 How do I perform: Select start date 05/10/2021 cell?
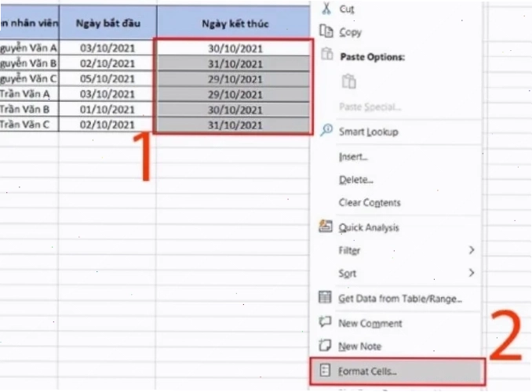pos(107,78)
